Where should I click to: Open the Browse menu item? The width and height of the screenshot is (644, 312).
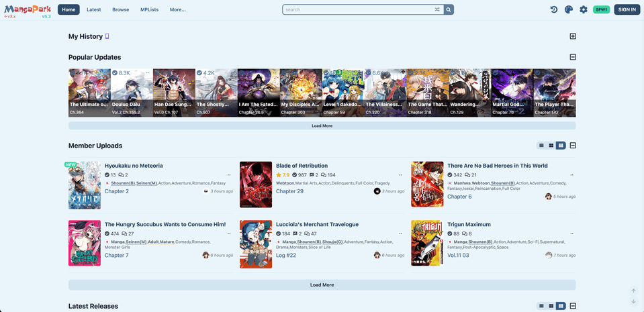121,9
